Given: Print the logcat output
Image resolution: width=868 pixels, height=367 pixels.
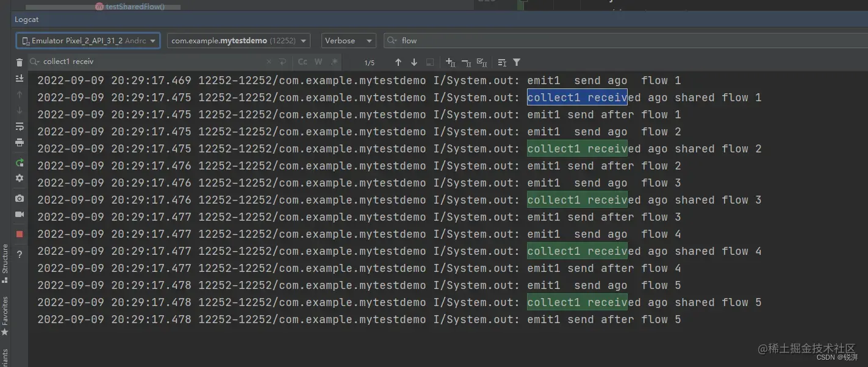Looking at the screenshot, I should pyautogui.click(x=19, y=142).
